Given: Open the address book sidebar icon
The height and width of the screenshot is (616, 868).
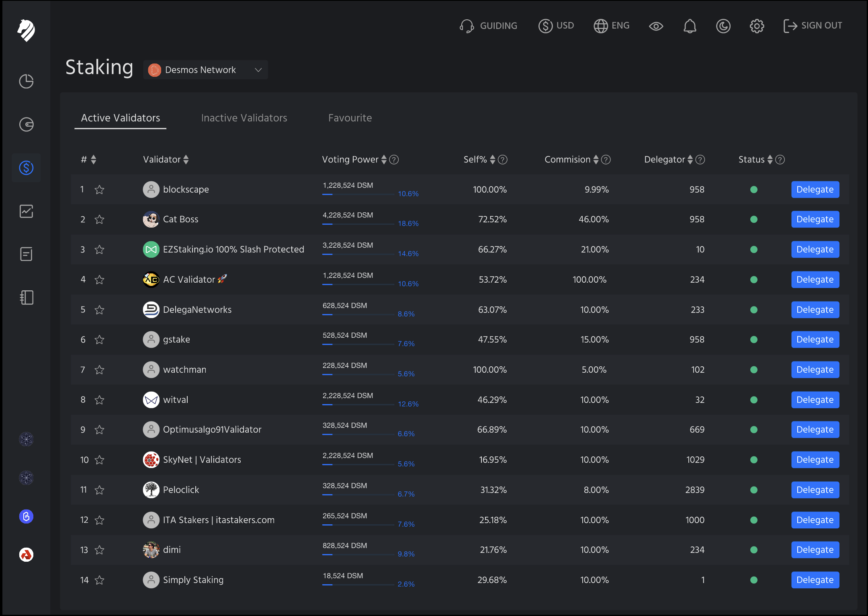Looking at the screenshot, I should point(26,298).
